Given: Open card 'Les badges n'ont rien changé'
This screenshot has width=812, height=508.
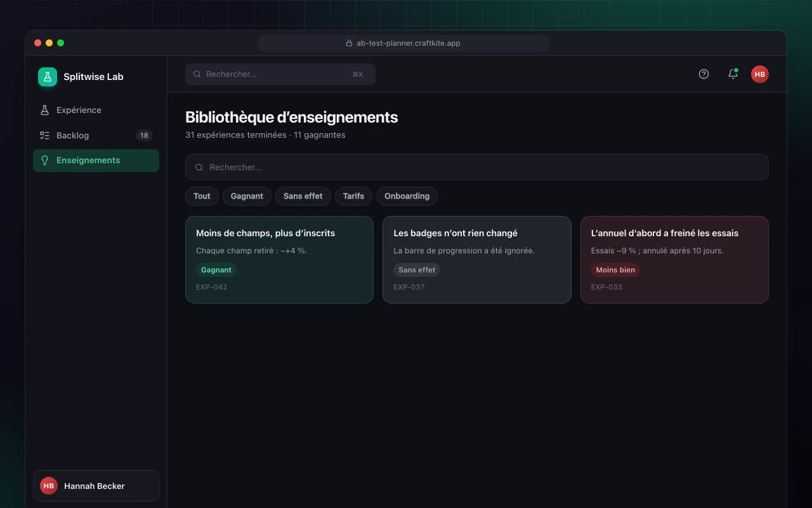Looking at the screenshot, I should [477, 260].
